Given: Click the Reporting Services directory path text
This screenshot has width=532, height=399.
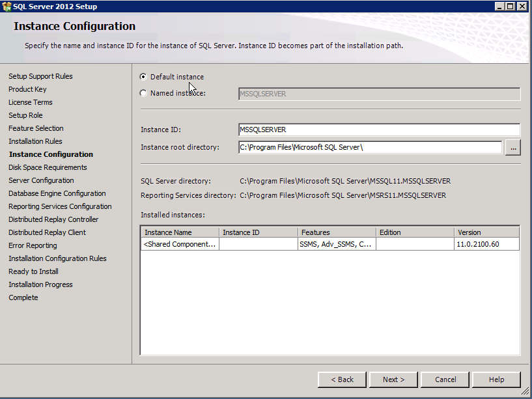Looking at the screenshot, I should (x=343, y=195).
